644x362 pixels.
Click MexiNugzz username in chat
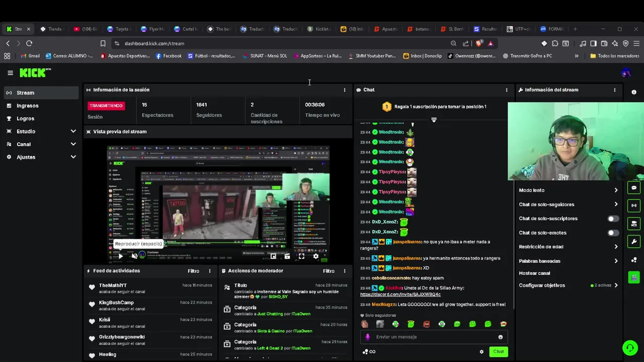[x=383, y=305]
